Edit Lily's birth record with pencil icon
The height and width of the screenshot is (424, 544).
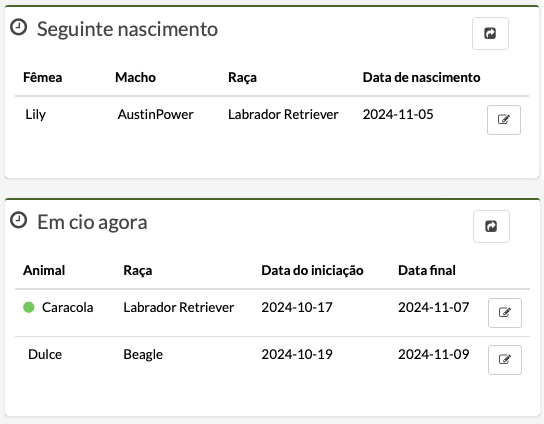click(x=504, y=120)
